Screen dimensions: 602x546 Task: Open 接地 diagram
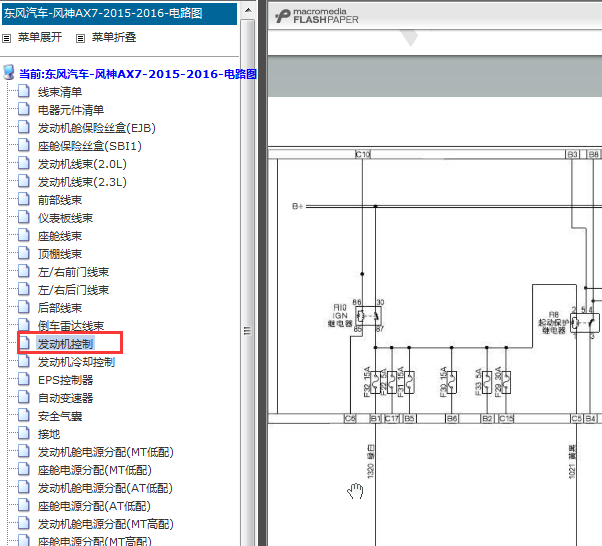point(49,434)
